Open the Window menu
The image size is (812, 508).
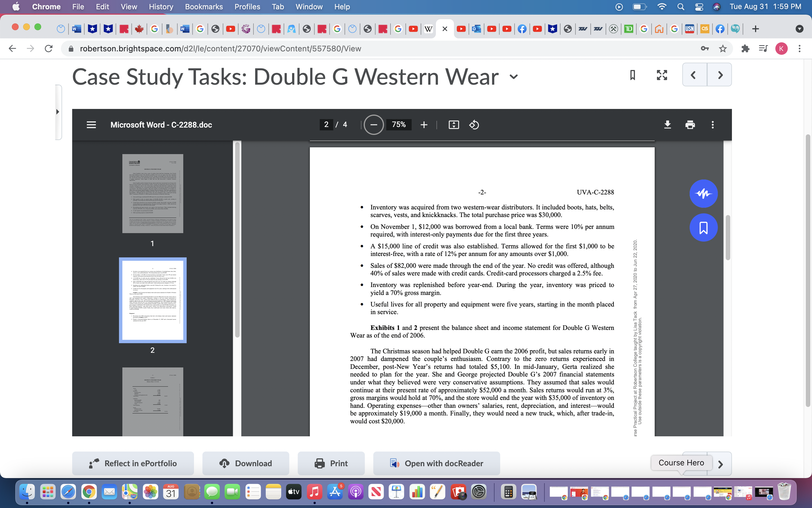click(309, 7)
